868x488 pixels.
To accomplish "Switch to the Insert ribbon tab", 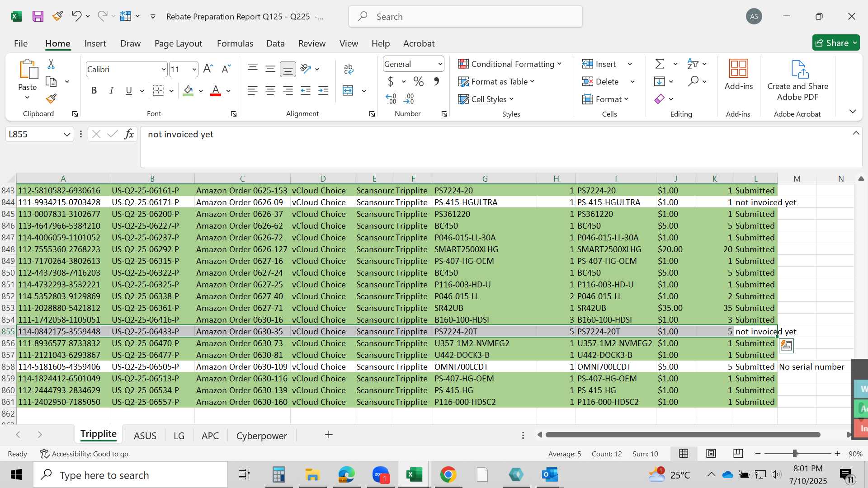I will click(x=95, y=43).
